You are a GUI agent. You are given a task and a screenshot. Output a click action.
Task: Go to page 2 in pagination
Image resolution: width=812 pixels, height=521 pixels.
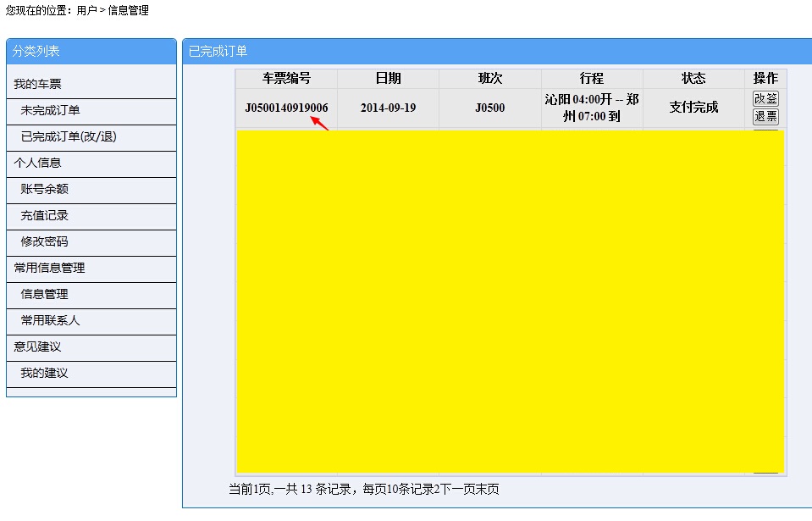point(438,489)
